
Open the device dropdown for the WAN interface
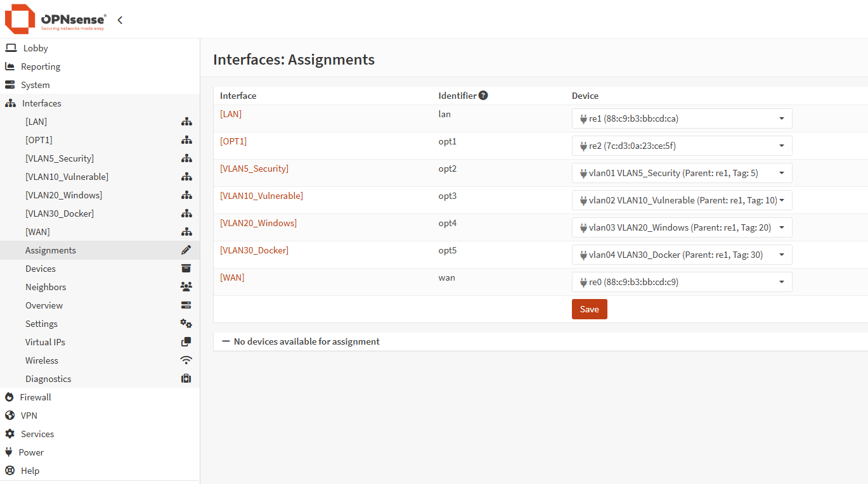coord(782,281)
